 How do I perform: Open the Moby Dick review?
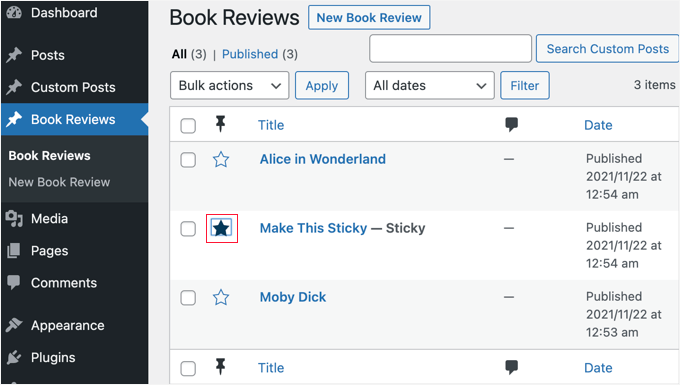coord(293,297)
